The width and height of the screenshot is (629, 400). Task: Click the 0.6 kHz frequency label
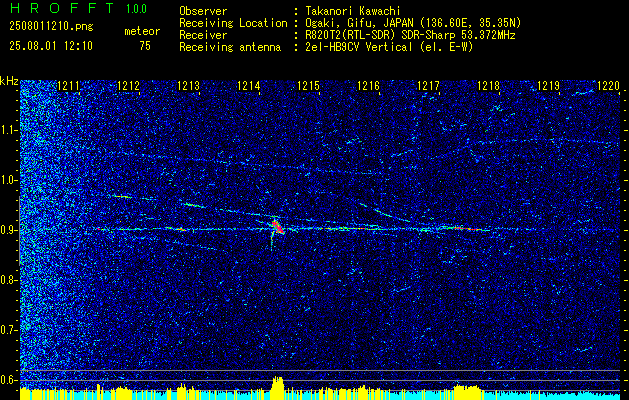[8, 380]
